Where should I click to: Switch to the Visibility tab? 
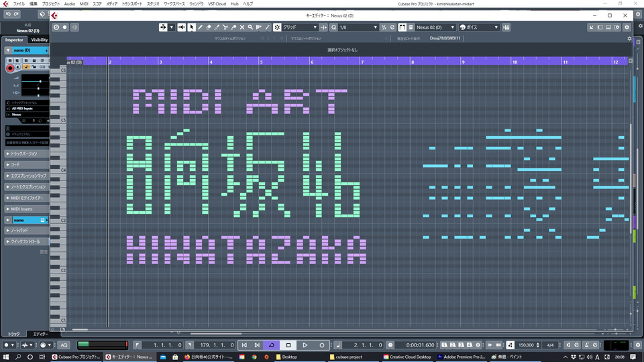click(x=40, y=40)
